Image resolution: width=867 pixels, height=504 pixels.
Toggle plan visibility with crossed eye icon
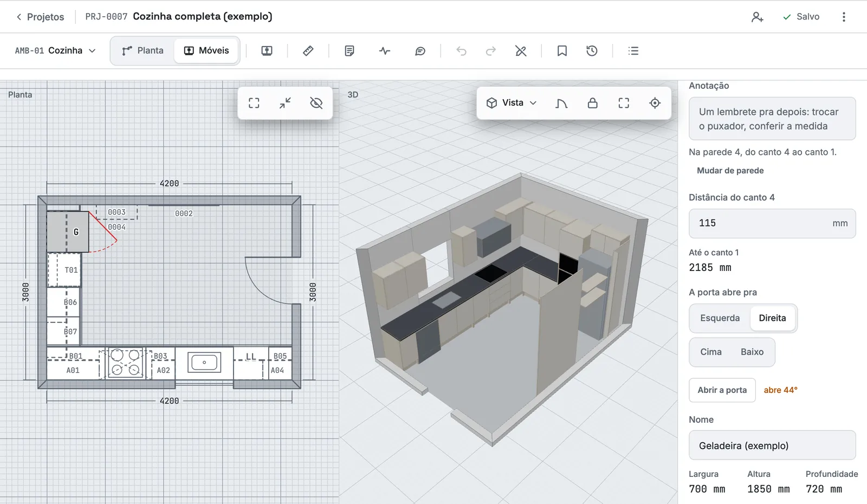pyautogui.click(x=316, y=103)
